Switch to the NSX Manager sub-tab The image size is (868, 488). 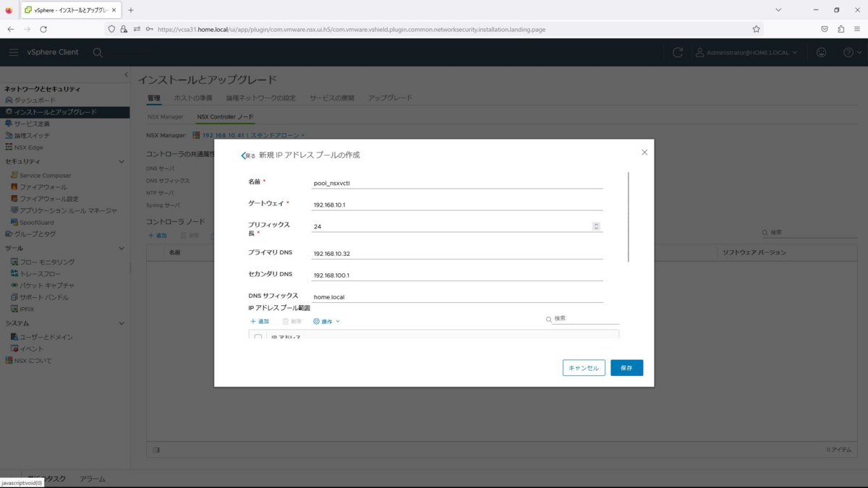click(x=165, y=116)
